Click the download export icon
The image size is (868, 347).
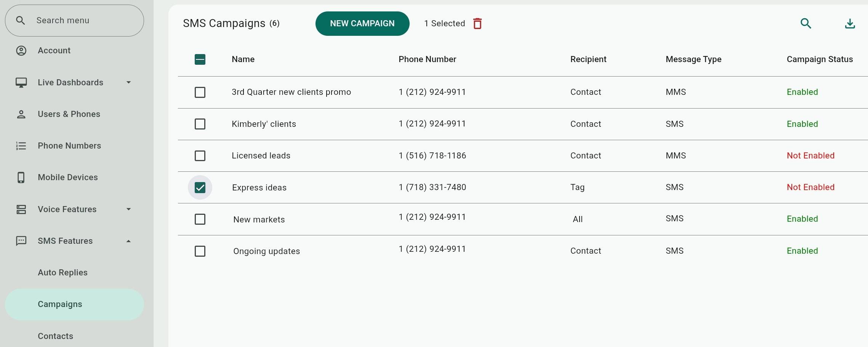[850, 24]
